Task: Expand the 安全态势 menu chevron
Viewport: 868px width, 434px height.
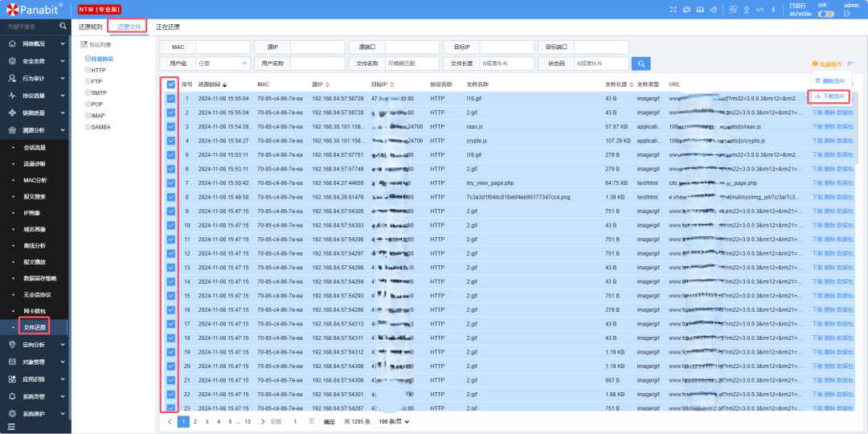Action: 63,61
